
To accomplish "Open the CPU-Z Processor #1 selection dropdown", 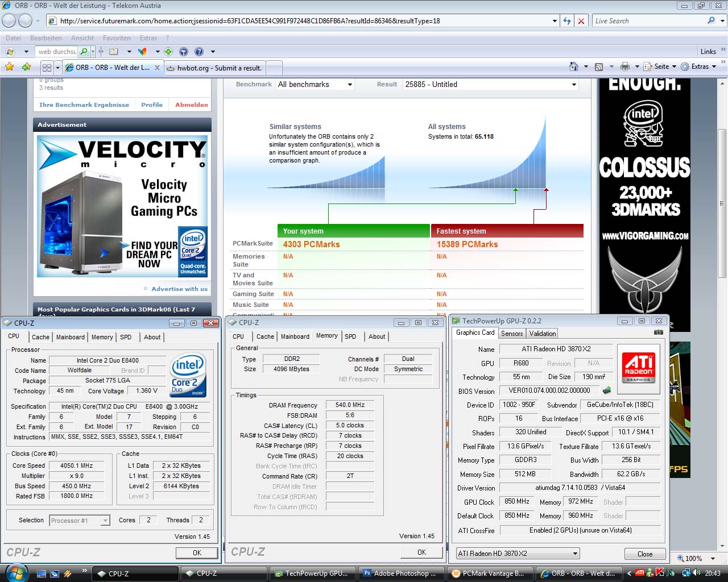I will pos(80,520).
